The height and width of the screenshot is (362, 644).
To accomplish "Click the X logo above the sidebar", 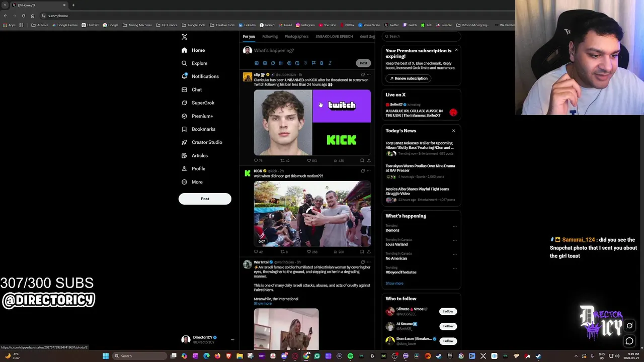I will click(x=184, y=37).
